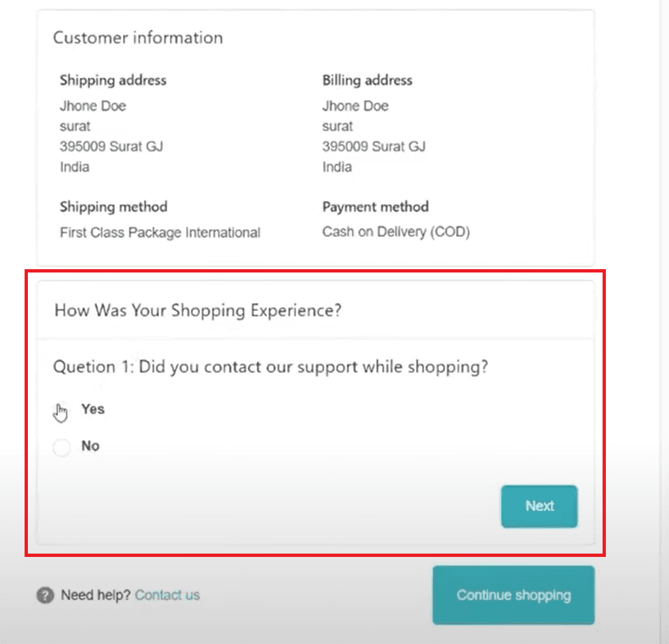669x644 pixels.
Task: Click India under Billing address
Action: 337,167
